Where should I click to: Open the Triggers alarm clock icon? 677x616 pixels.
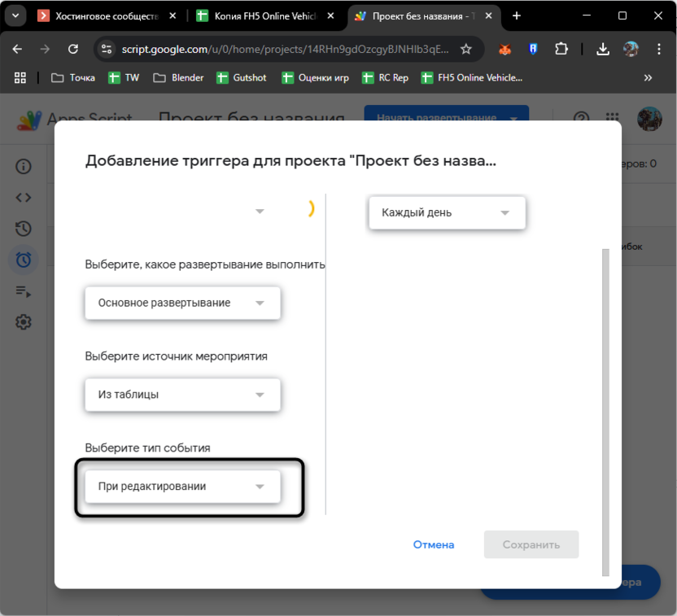coord(24,260)
